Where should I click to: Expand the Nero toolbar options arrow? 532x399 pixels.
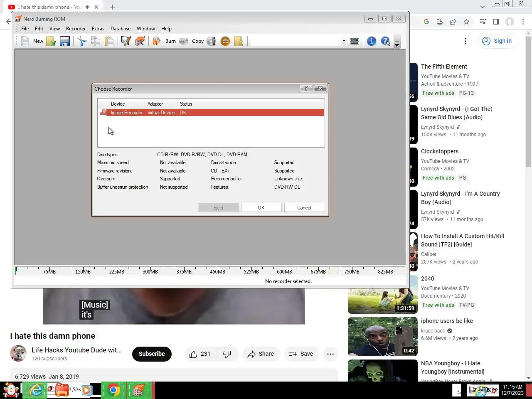397,43
